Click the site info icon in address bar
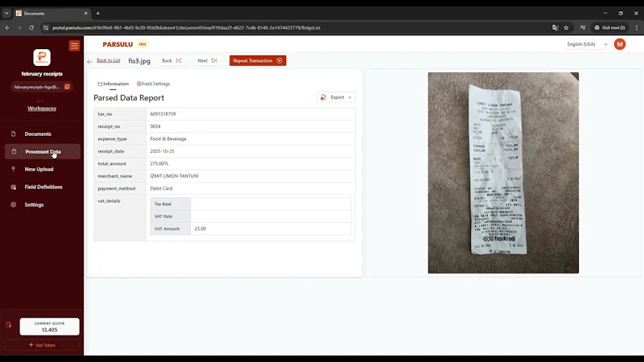 point(46,27)
